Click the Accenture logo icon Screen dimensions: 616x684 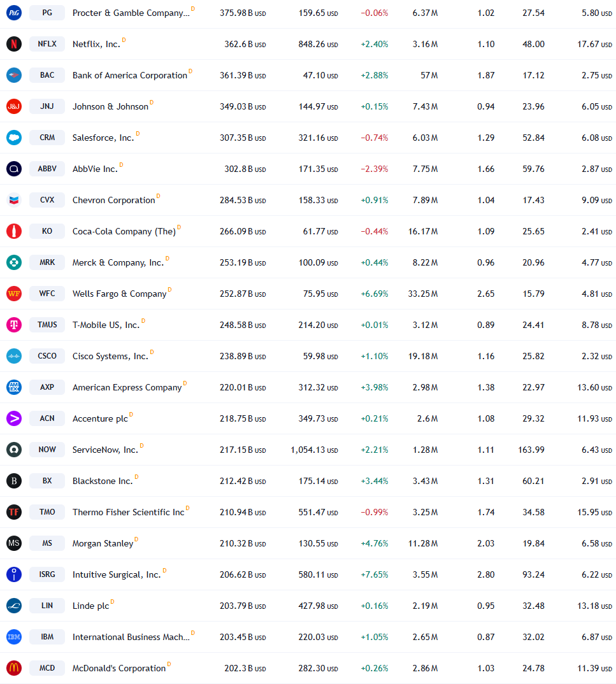pyautogui.click(x=14, y=418)
